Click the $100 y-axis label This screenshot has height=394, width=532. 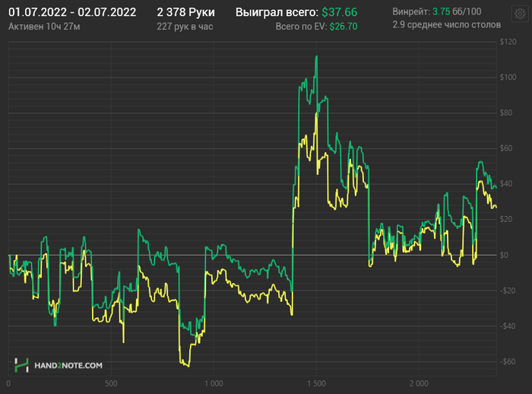pos(508,78)
